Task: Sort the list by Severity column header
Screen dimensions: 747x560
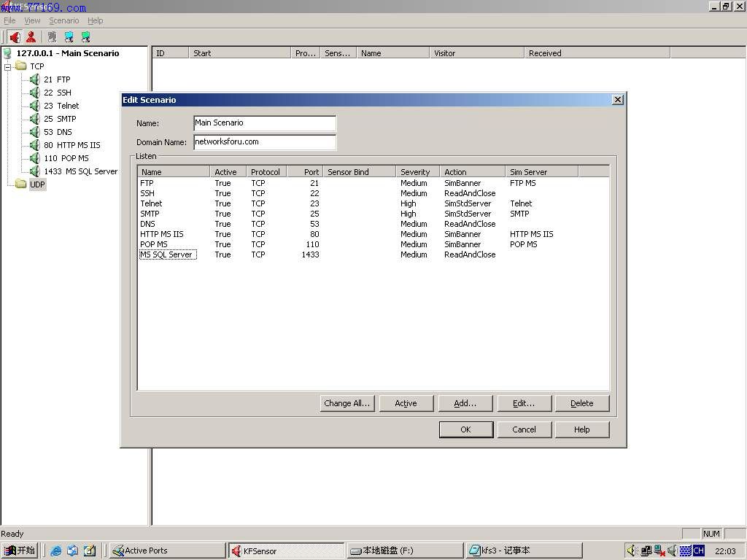Action: [416, 172]
